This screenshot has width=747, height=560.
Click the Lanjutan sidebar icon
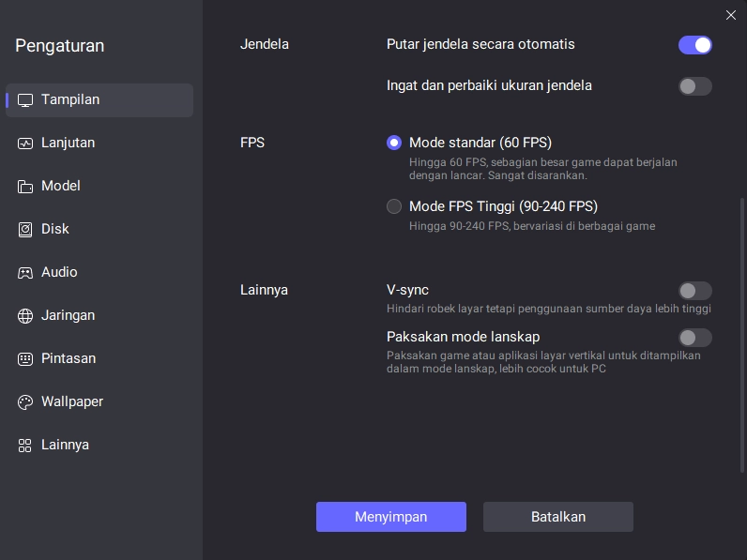tap(25, 144)
